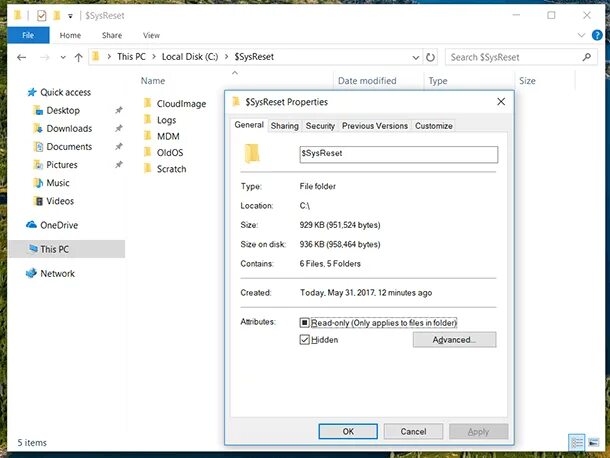
Task: Select the General tab
Action: pos(249,125)
